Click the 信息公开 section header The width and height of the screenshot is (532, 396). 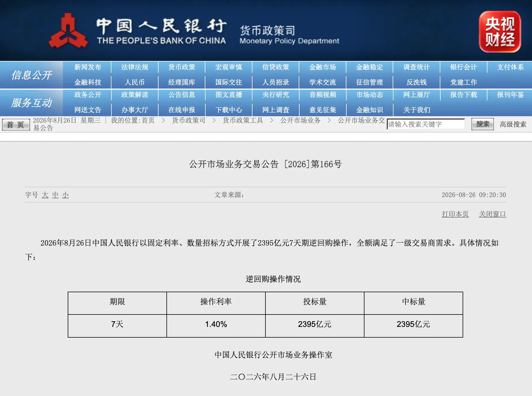pos(32,75)
